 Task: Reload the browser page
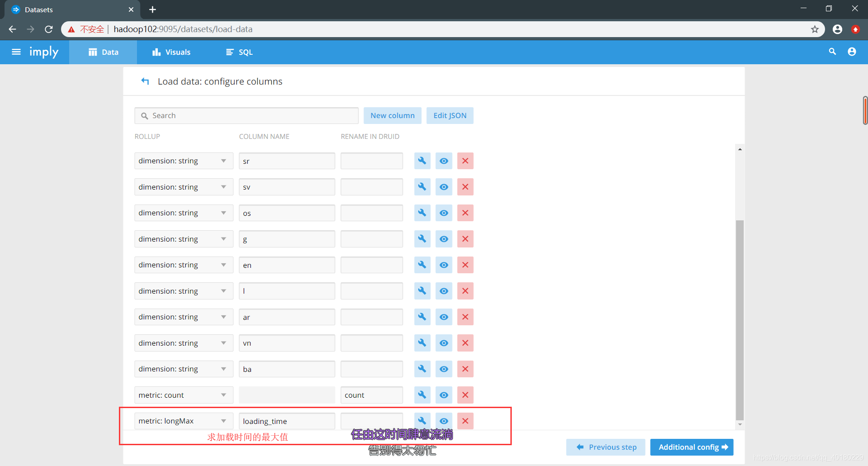coord(49,29)
